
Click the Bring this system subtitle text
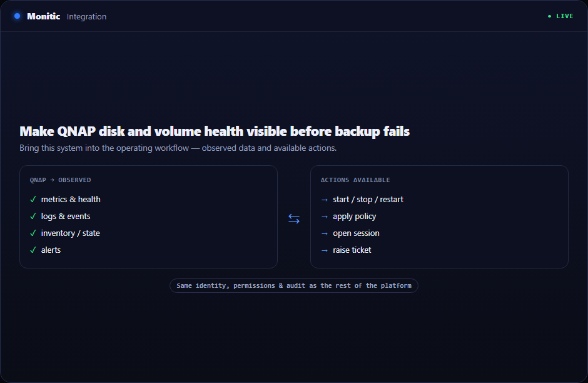pyautogui.click(x=178, y=148)
